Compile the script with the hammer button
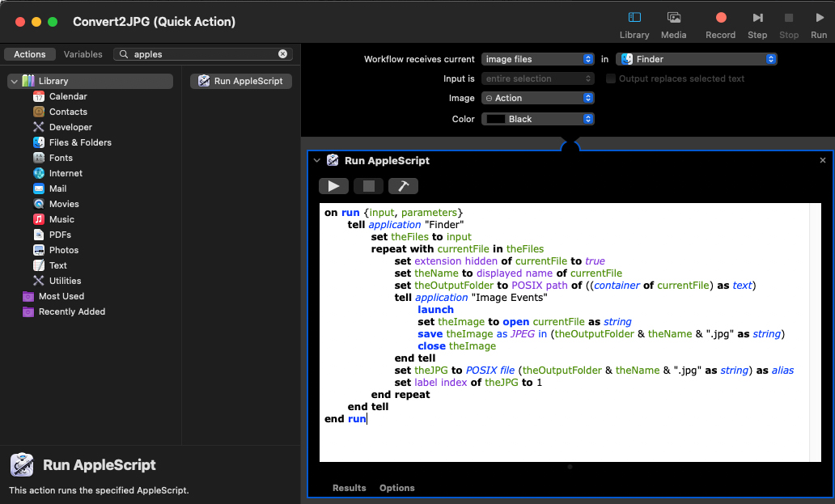Screen dimensions: 835x504 [x=403, y=186]
